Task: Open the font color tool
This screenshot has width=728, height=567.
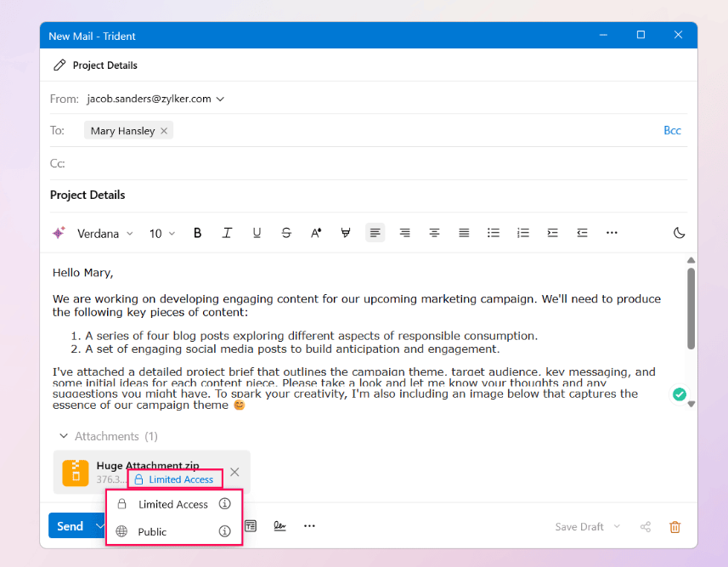Action: tap(316, 233)
